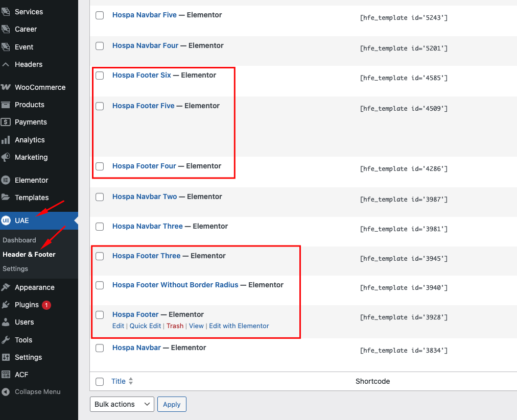Viewport: 517px width, 420px height.
Task: Trash the Hospa Footer template
Action: tap(175, 326)
